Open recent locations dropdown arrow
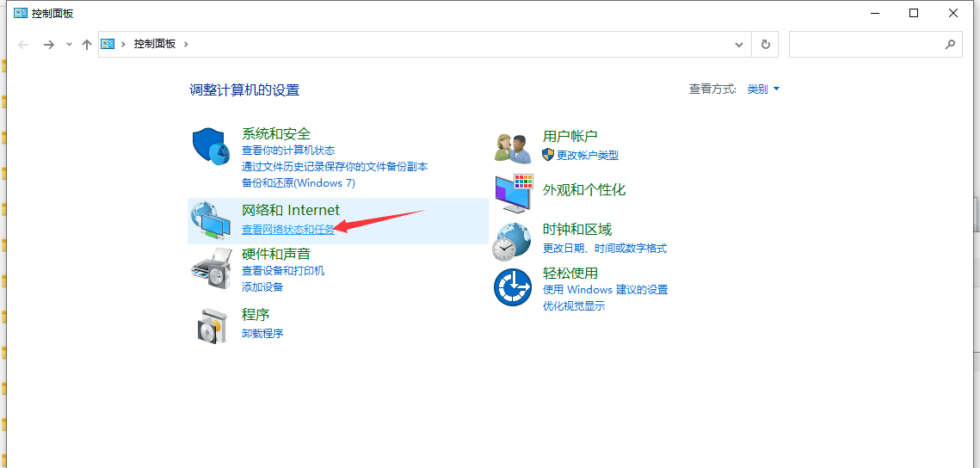980x468 pixels. 69,44
